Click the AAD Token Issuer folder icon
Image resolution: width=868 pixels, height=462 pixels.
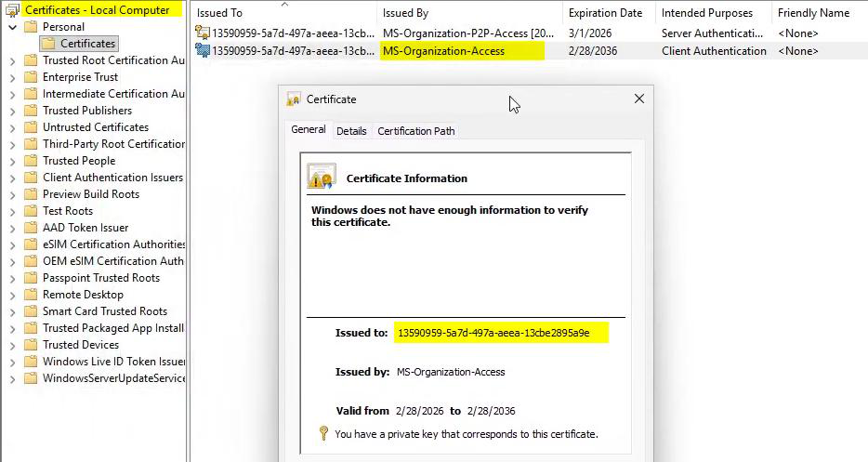[x=31, y=228]
